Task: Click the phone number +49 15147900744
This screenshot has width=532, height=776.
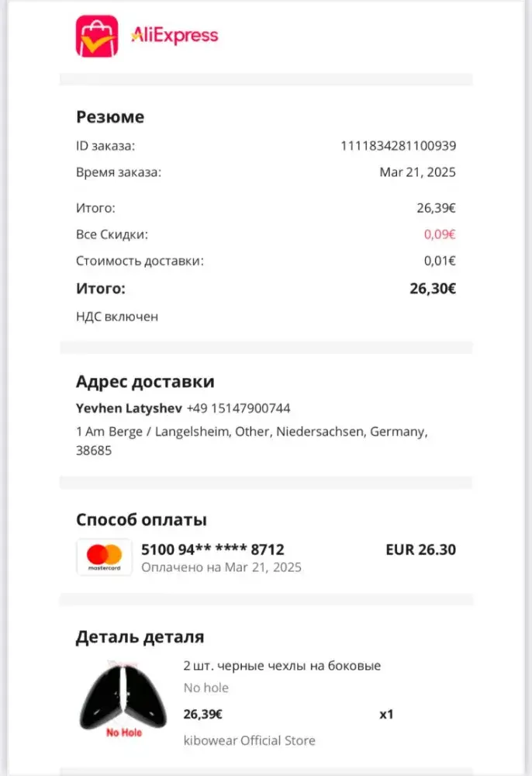Action: (x=239, y=408)
